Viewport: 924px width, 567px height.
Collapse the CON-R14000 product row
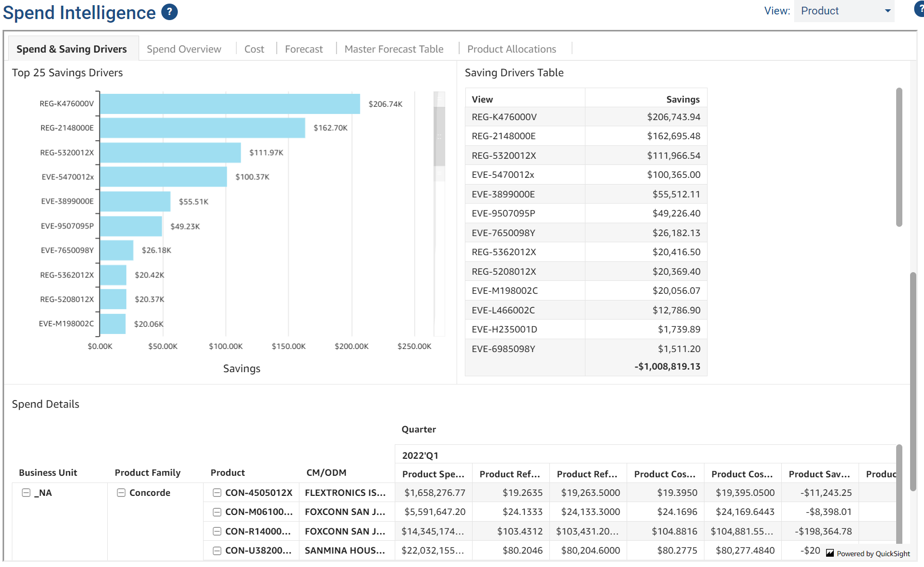(x=217, y=531)
